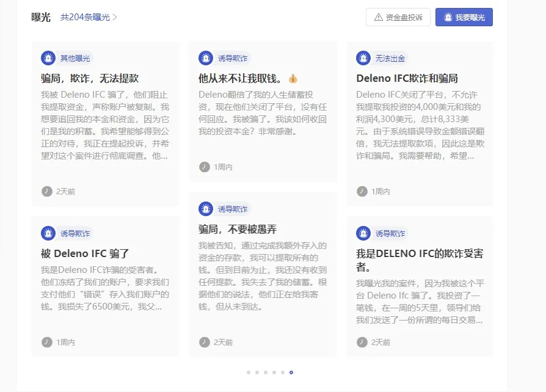Viewport: 546px width, 392px height.
Task: Select the 无法出金 tag
Action: 390,58
